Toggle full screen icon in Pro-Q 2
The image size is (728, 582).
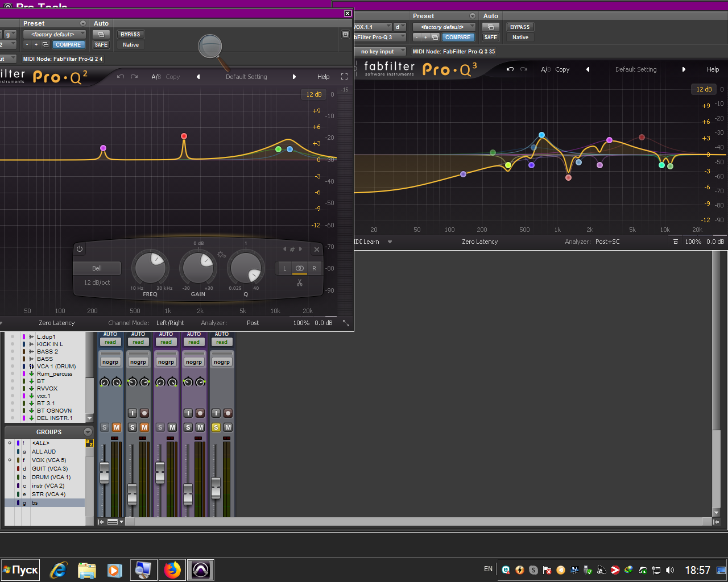[x=344, y=77]
